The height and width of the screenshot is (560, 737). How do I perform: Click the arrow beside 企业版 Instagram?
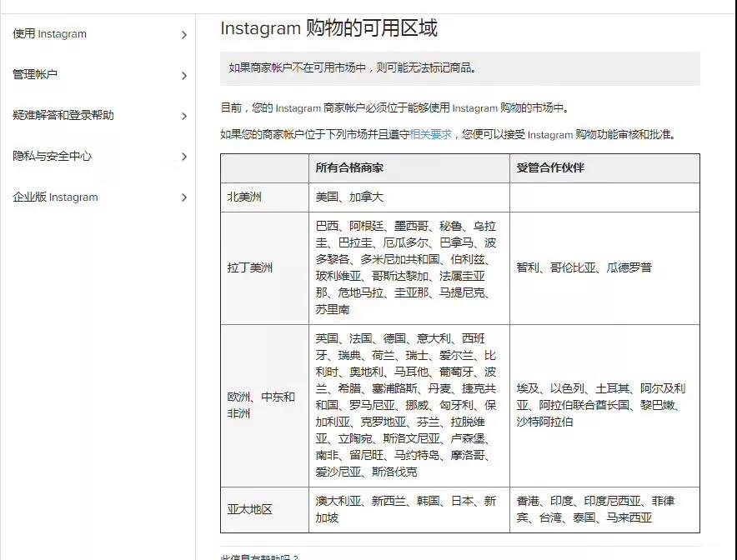tap(184, 197)
